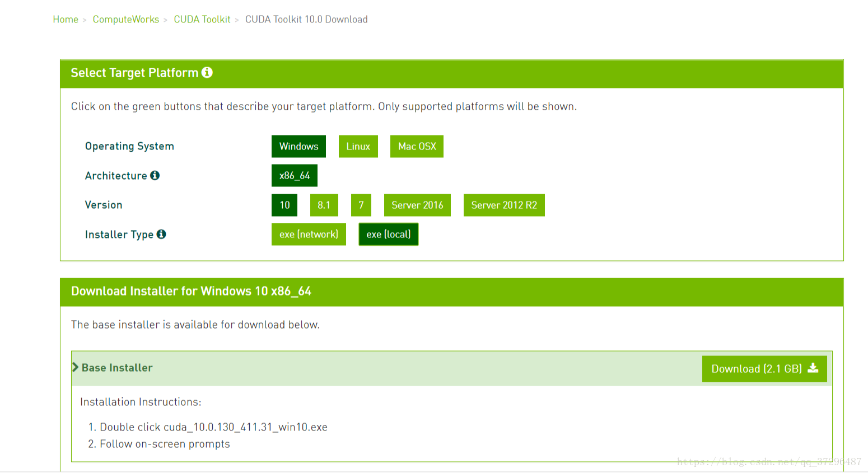Click the Operating System label
The image size is (868, 473).
pos(129,146)
